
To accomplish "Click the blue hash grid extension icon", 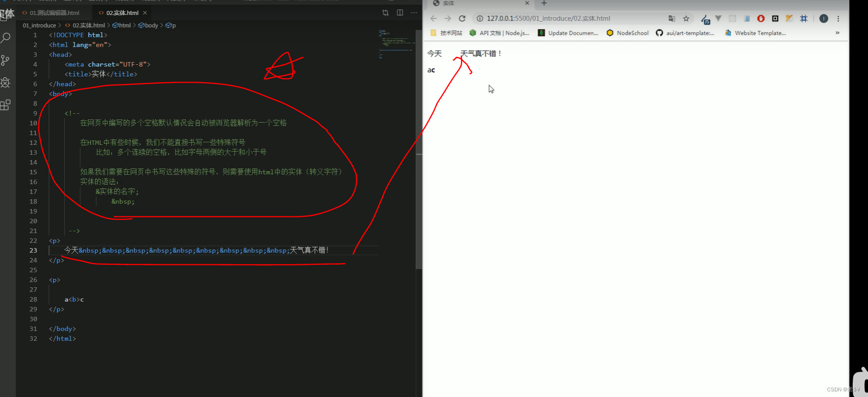I will pyautogui.click(x=804, y=18).
